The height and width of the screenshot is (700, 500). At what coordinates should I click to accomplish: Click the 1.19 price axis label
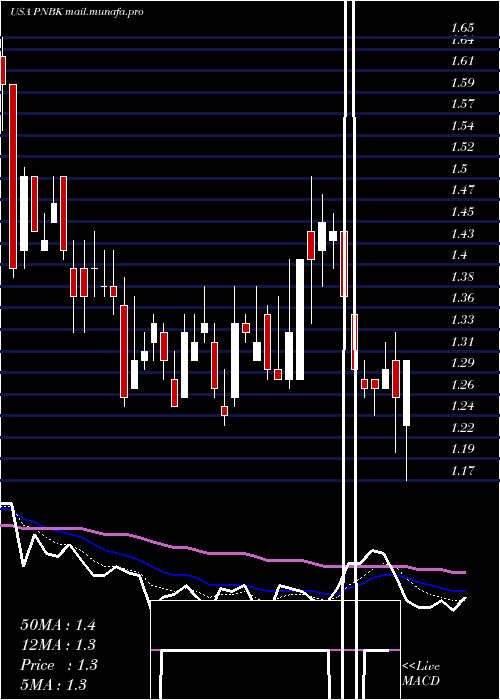[462, 449]
